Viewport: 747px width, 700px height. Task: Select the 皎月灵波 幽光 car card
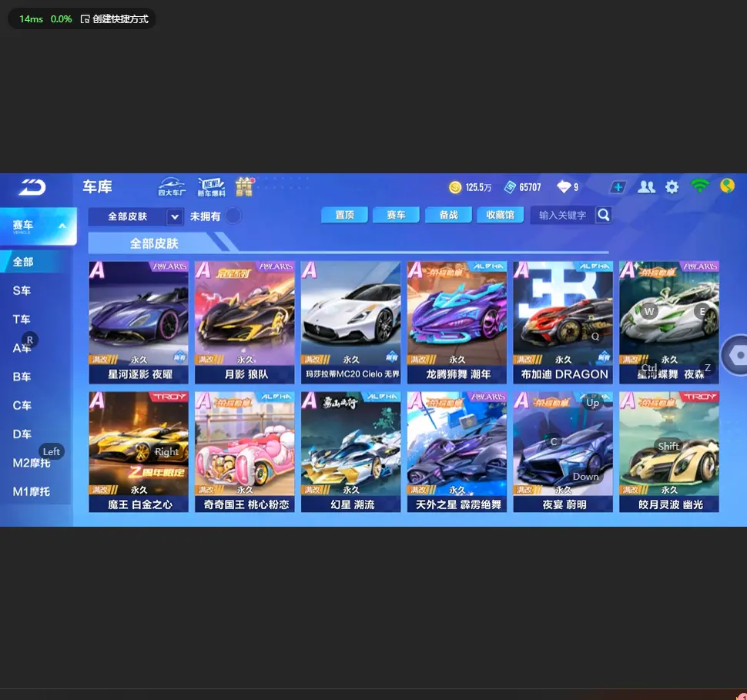pyautogui.click(x=669, y=452)
